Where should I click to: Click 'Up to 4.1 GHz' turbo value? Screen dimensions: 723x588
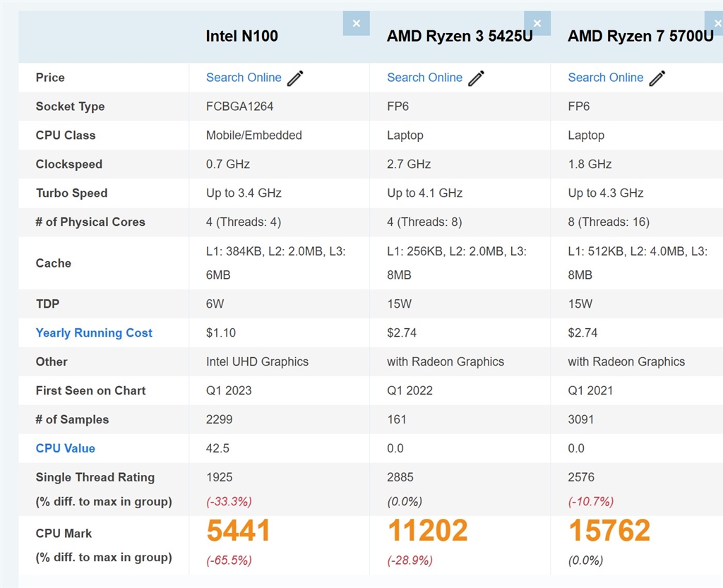coord(424,193)
